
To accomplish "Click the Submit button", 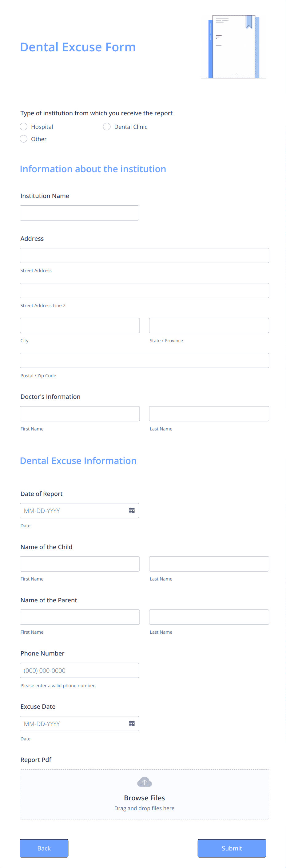I will click(x=232, y=848).
